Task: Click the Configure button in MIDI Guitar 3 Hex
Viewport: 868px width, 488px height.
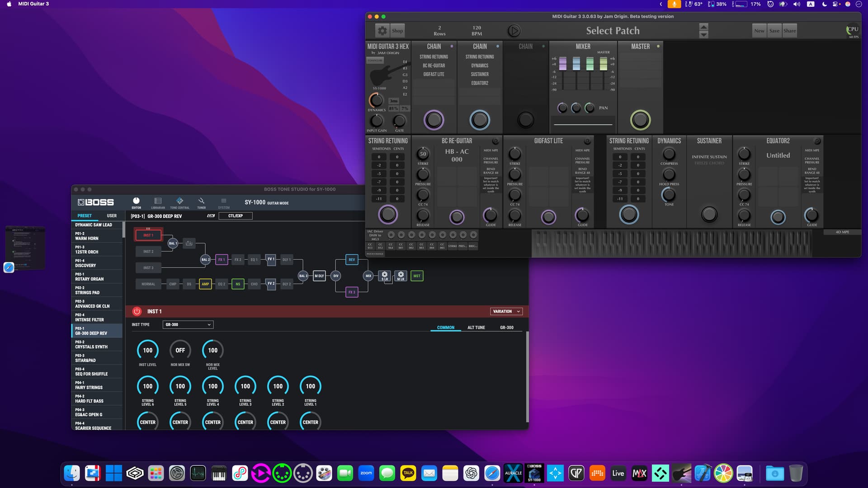Action: (x=375, y=60)
